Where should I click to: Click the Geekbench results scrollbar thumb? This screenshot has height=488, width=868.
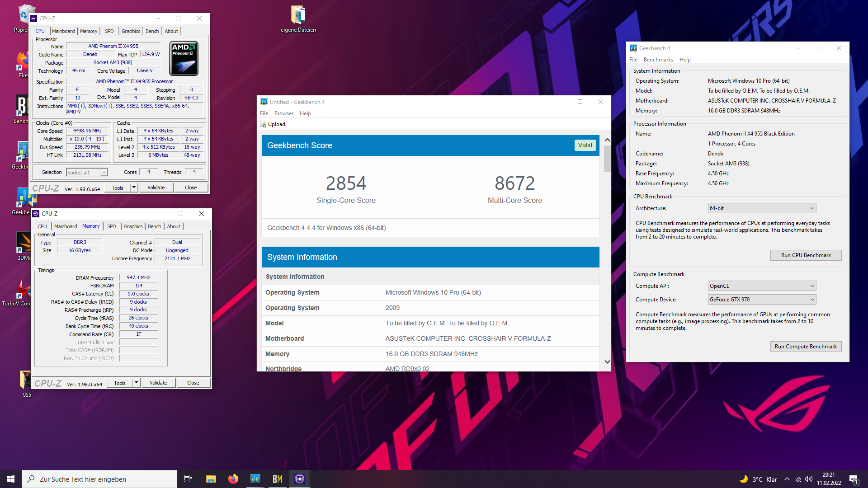click(607, 159)
